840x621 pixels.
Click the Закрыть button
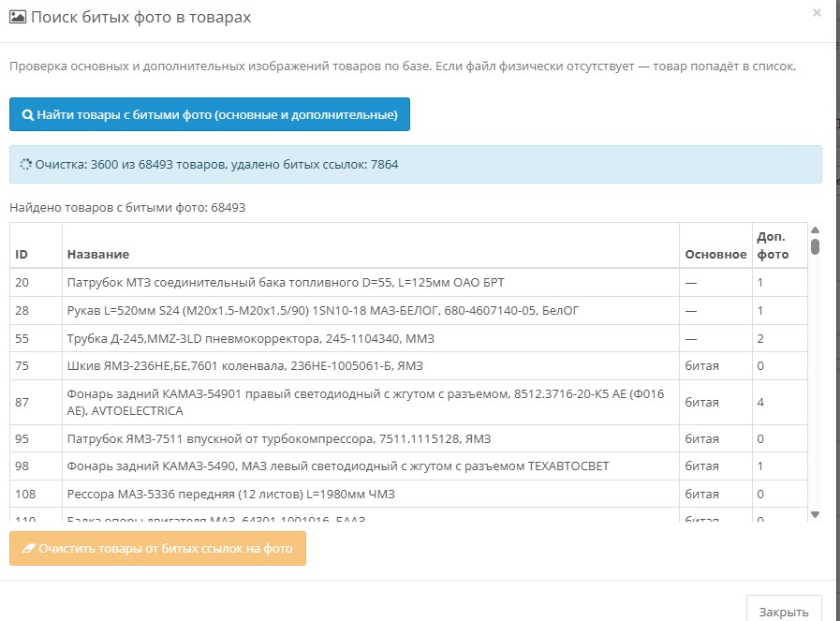(x=784, y=612)
